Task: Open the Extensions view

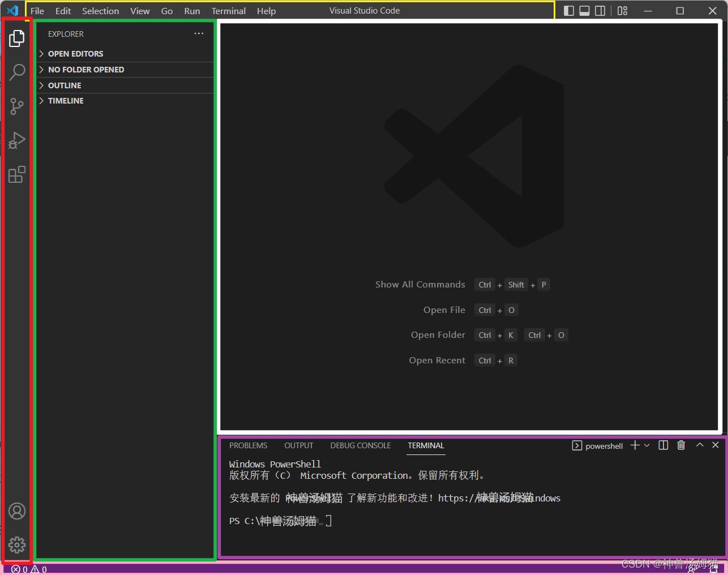Action: tap(17, 174)
